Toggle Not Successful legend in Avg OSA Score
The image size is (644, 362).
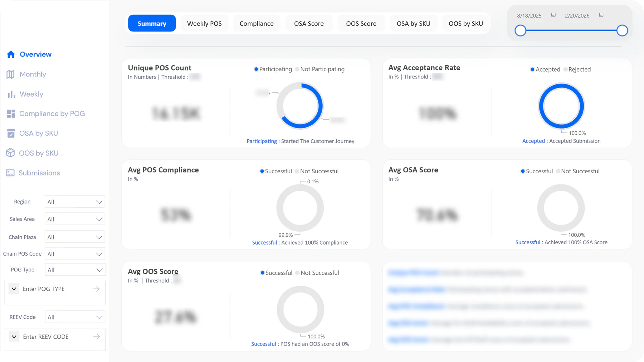click(x=578, y=171)
